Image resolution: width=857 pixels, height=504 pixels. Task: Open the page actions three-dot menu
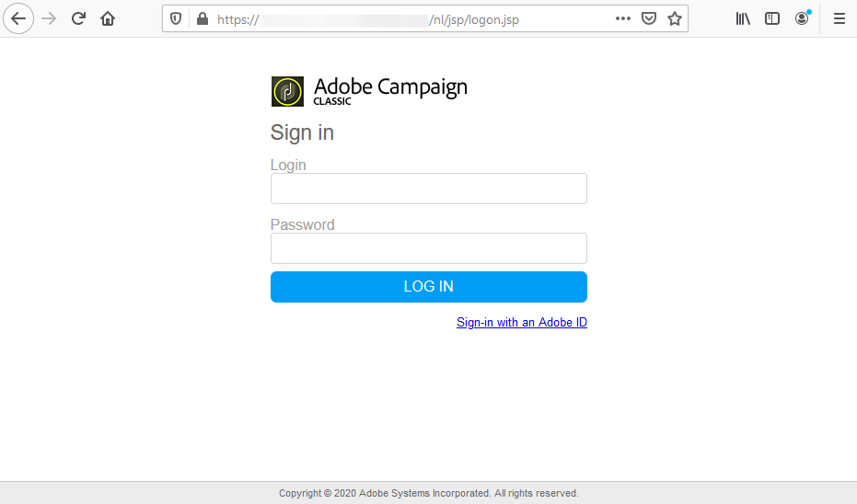[x=622, y=18]
